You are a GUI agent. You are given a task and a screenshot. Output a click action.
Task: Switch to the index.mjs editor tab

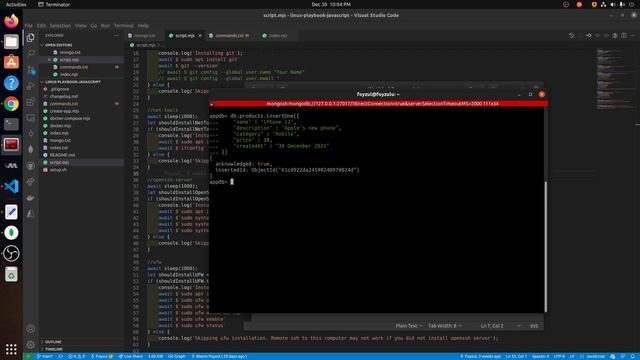(x=278, y=36)
